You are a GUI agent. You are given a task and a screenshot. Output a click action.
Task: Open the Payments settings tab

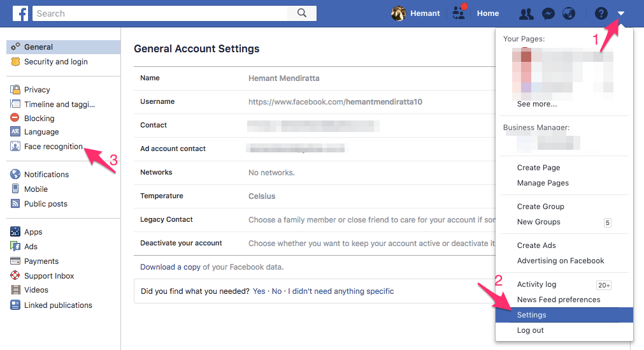(41, 261)
